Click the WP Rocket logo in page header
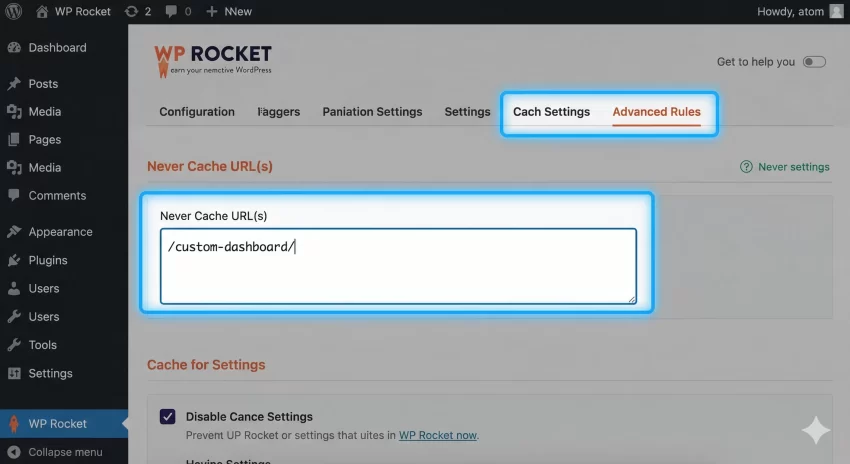This screenshot has height=464, width=850. click(x=212, y=61)
